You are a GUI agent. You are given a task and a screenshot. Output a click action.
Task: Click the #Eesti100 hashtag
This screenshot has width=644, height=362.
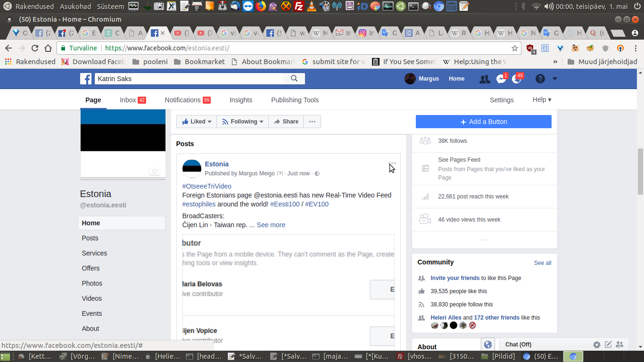click(x=285, y=204)
